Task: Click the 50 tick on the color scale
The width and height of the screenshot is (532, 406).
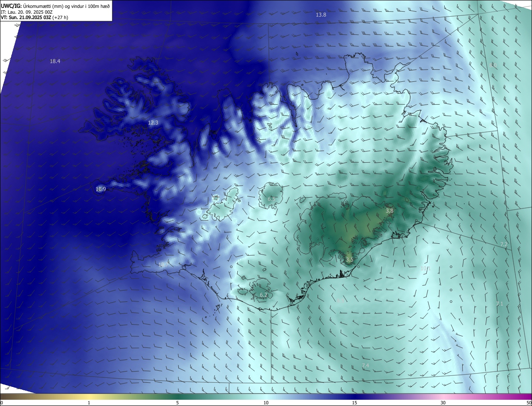Action: 529,403
